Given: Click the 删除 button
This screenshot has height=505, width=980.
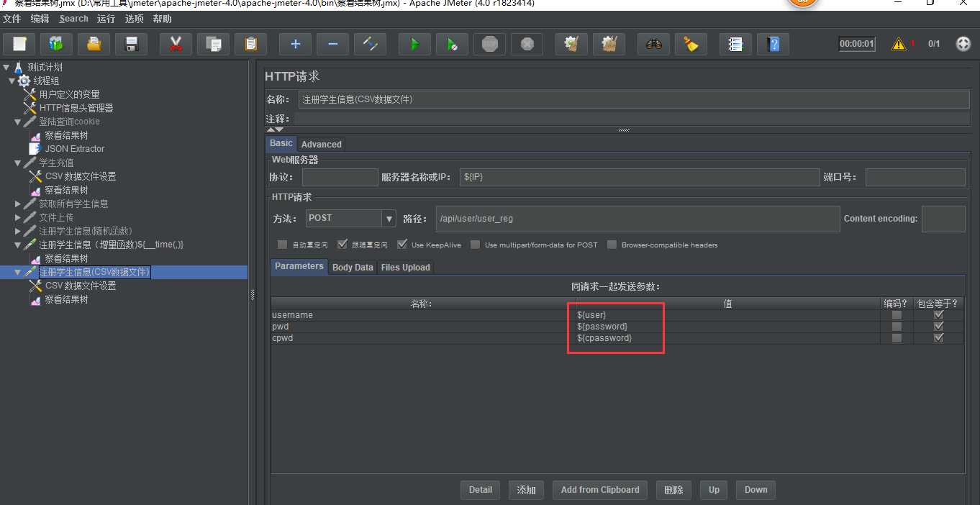Looking at the screenshot, I should click(x=673, y=490).
